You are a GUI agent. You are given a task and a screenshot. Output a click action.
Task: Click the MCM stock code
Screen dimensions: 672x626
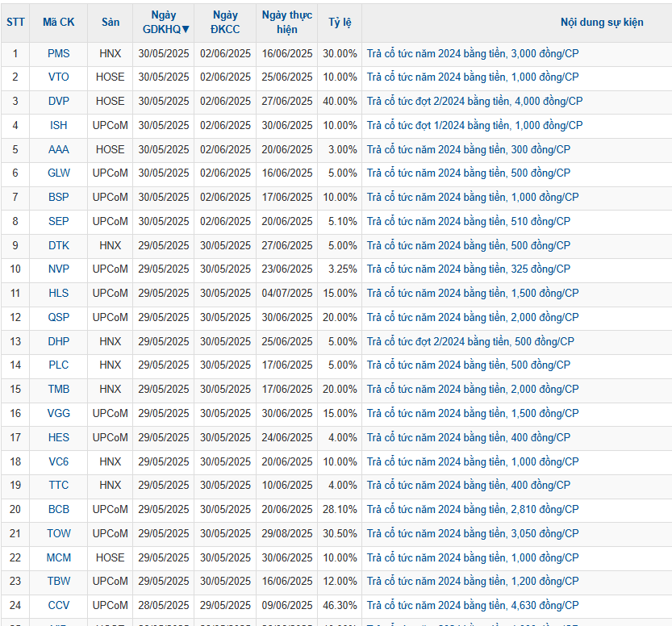click(x=58, y=557)
